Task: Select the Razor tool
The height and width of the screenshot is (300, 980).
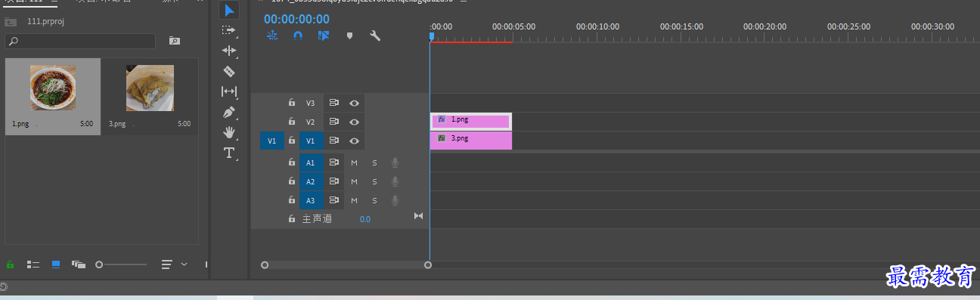Action: pyautogui.click(x=229, y=71)
